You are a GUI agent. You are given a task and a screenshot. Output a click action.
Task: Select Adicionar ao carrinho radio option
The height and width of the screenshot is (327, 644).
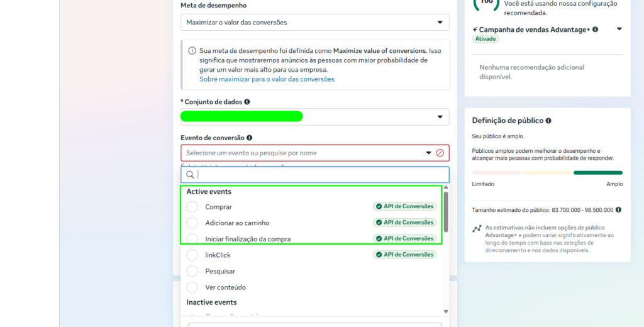coord(192,223)
